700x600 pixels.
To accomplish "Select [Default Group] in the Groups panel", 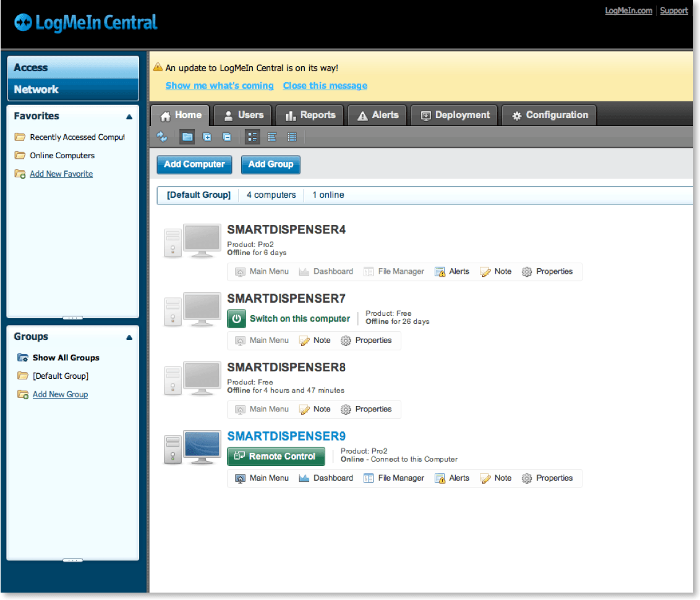I will click(x=53, y=376).
